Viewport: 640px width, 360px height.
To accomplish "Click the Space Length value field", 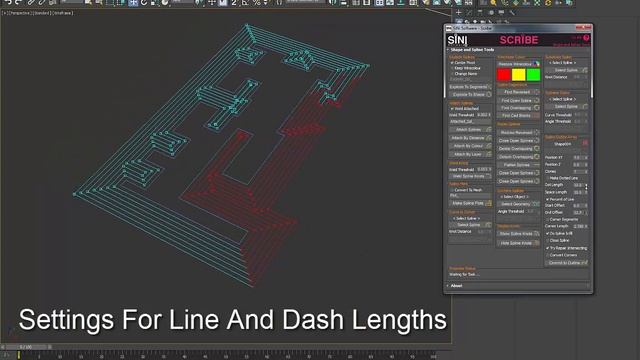I will point(578,192).
